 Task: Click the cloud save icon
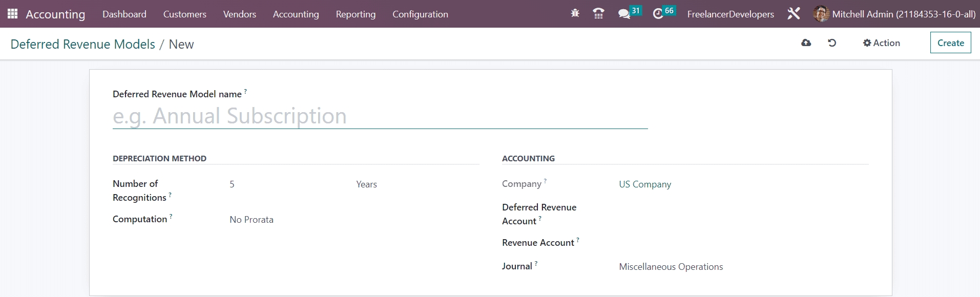pos(806,43)
